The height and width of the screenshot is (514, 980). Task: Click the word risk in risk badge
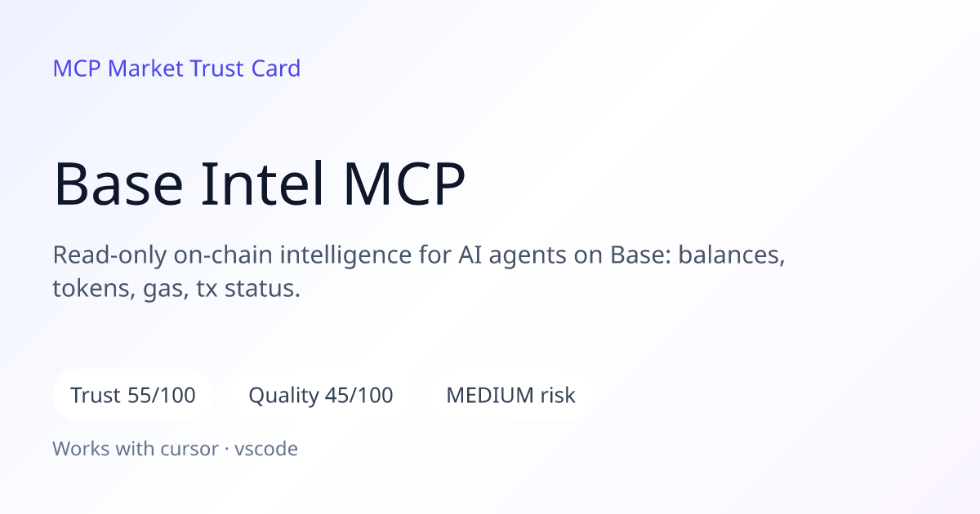[558, 396]
